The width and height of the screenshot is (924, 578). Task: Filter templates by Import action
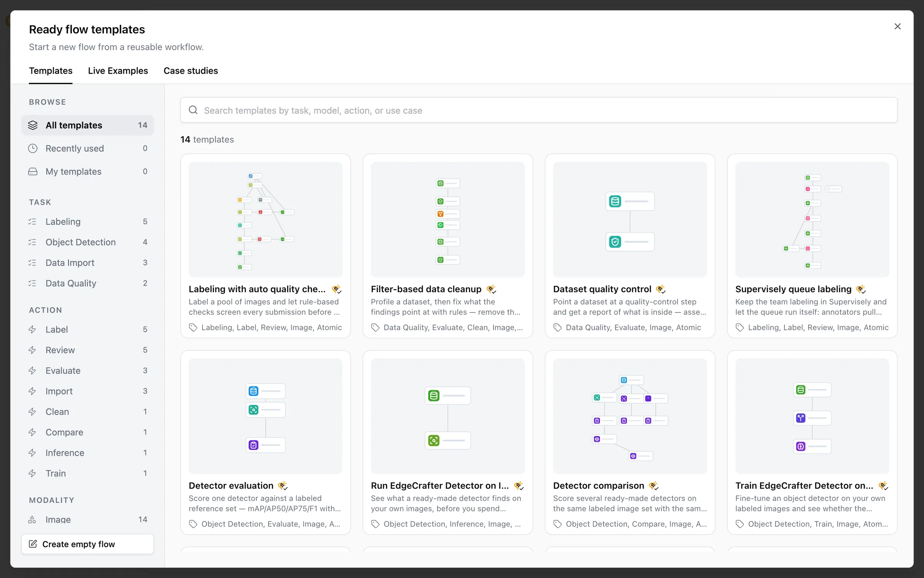(x=87, y=391)
